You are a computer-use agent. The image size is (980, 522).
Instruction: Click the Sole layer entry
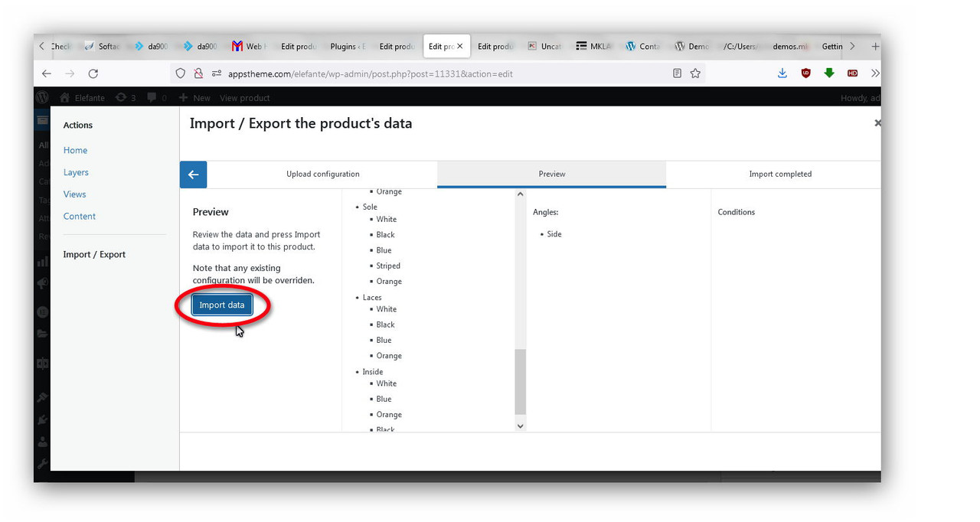coord(370,207)
